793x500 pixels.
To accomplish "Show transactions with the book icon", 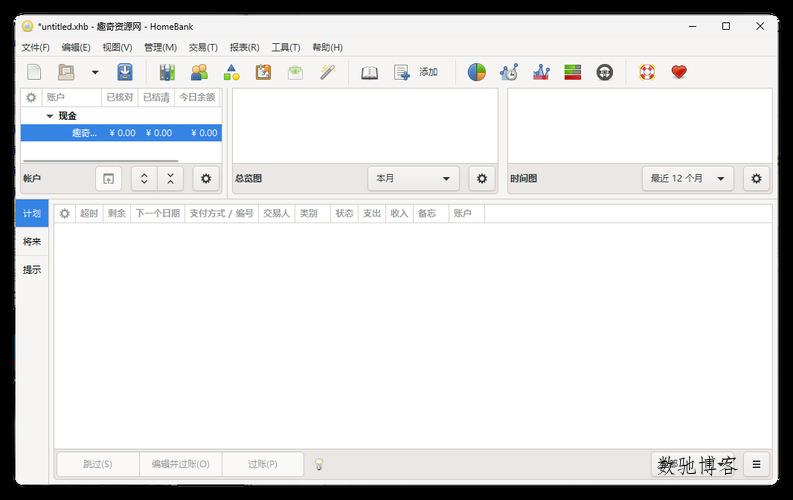I will tap(369, 72).
